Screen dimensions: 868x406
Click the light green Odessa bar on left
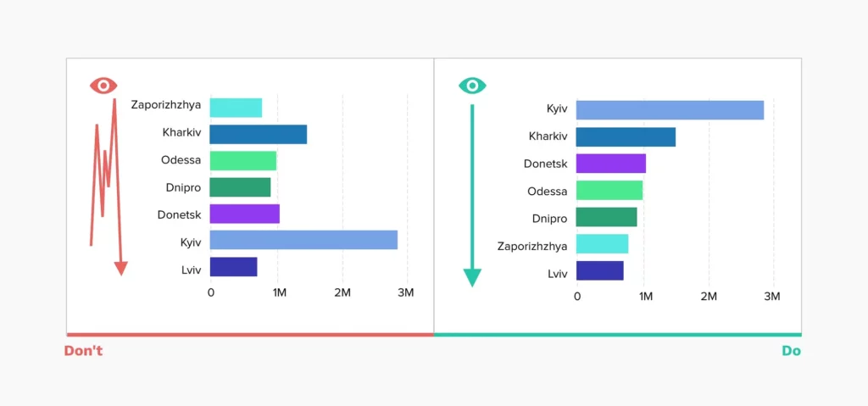click(243, 161)
